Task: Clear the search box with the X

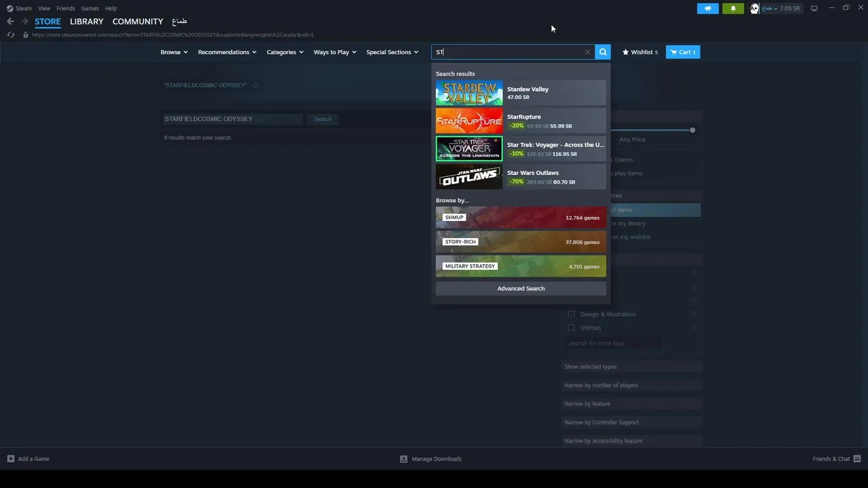Action: pos(587,52)
